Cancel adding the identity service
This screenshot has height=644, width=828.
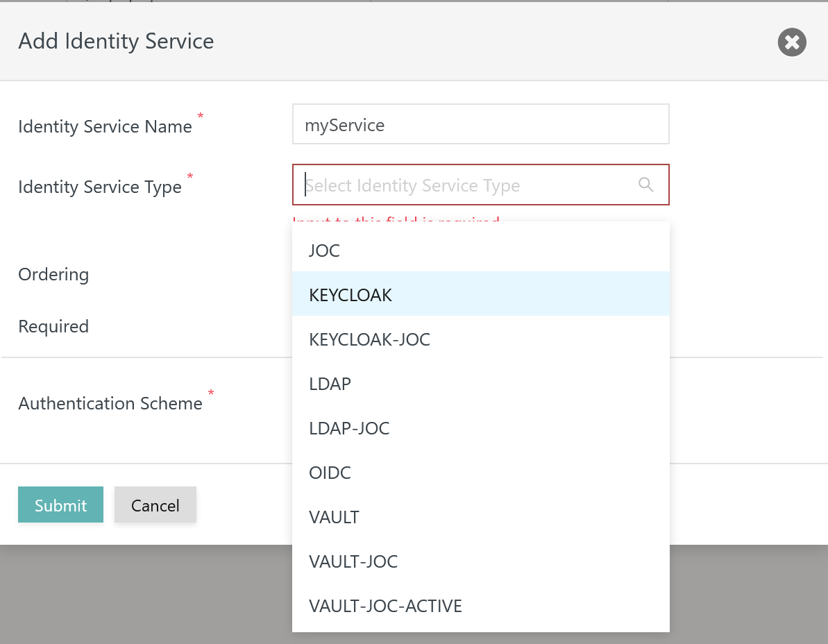tap(155, 505)
